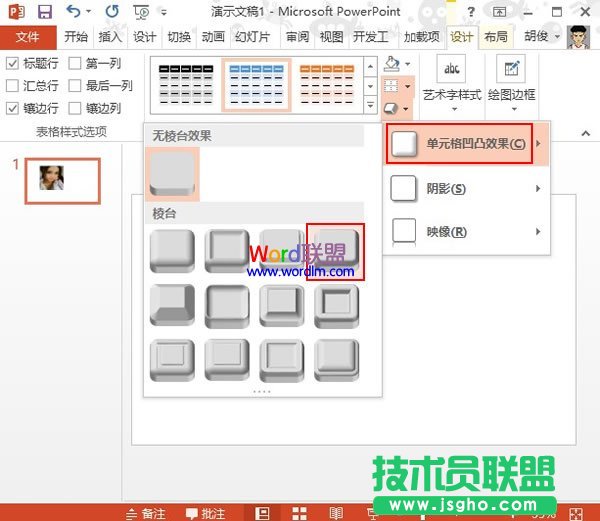Viewport: 600px width, 521px height.
Task: Expand the Borders dropdown arrow
Action: (x=408, y=86)
